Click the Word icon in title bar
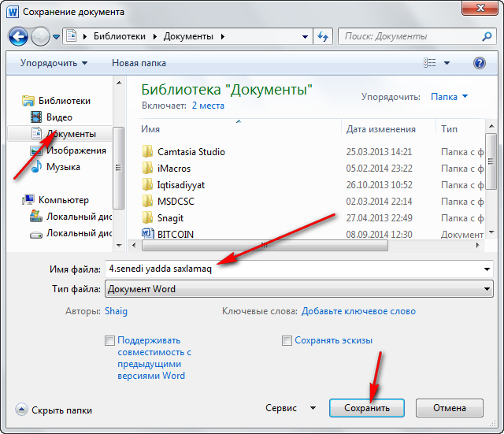Image resolution: width=504 pixels, height=434 pixels. pos(13,12)
